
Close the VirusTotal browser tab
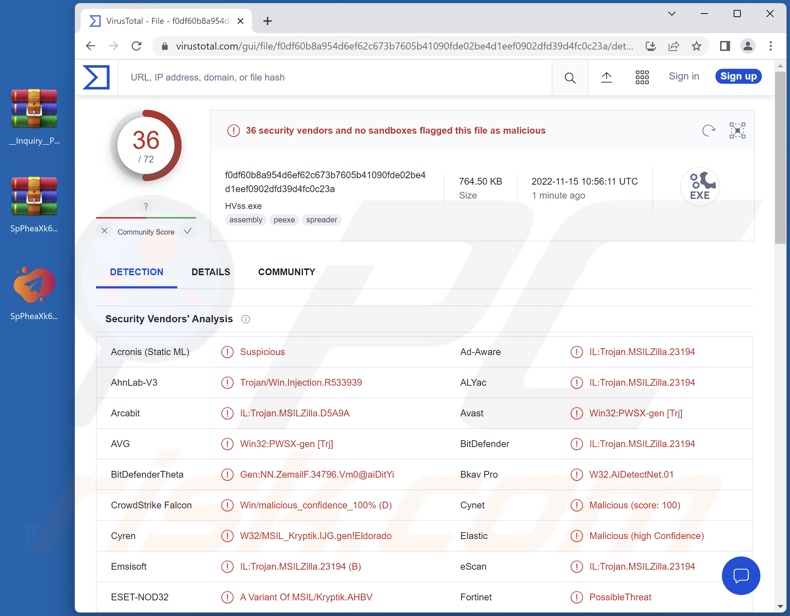click(x=240, y=21)
